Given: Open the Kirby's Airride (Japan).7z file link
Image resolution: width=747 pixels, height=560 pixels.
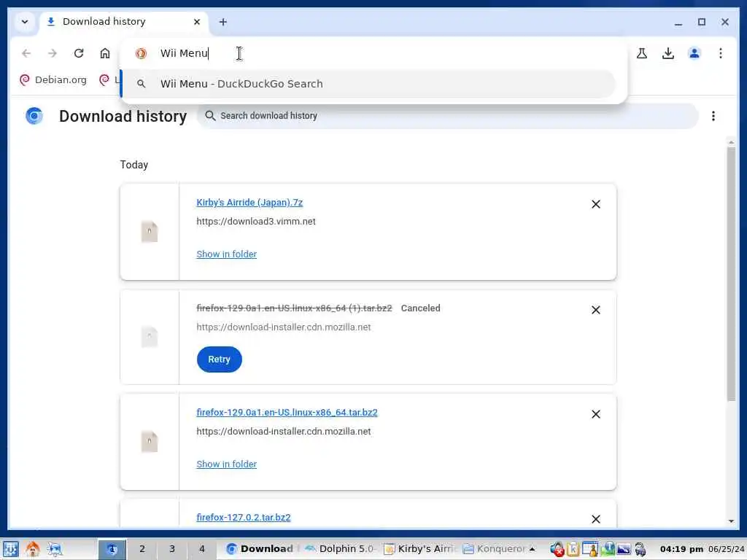Looking at the screenshot, I should 249,203.
